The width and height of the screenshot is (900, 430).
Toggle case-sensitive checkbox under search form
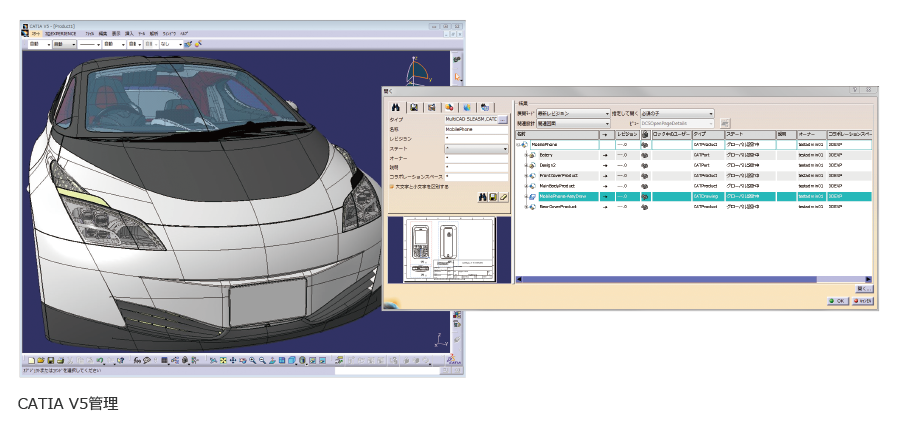[x=391, y=187]
